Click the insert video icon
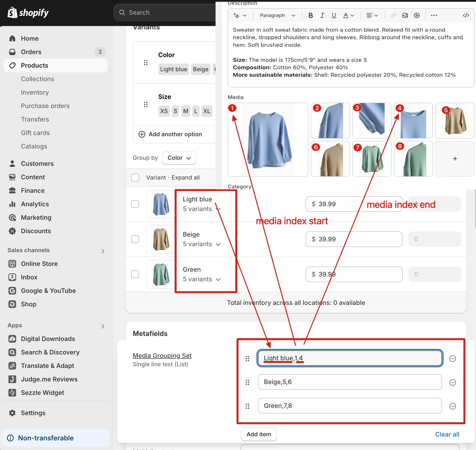476x450 pixels. coord(417,15)
